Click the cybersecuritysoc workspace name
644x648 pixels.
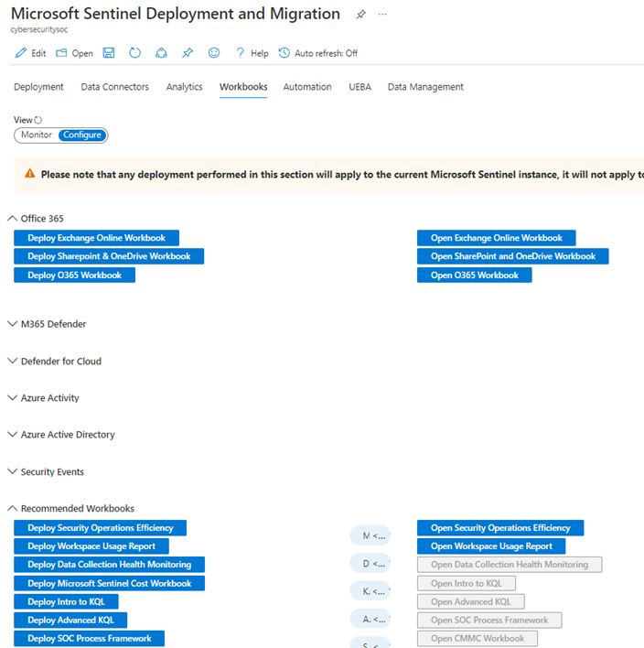point(39,29)
